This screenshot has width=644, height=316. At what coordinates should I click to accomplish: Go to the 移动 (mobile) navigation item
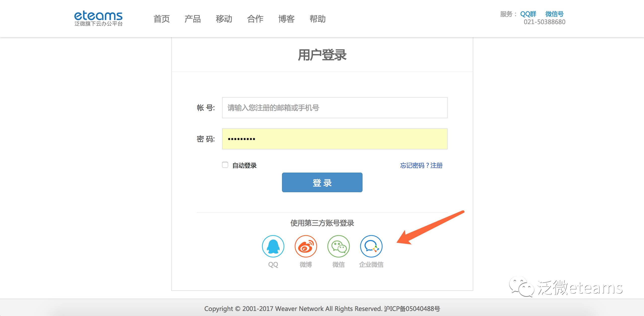224,19
